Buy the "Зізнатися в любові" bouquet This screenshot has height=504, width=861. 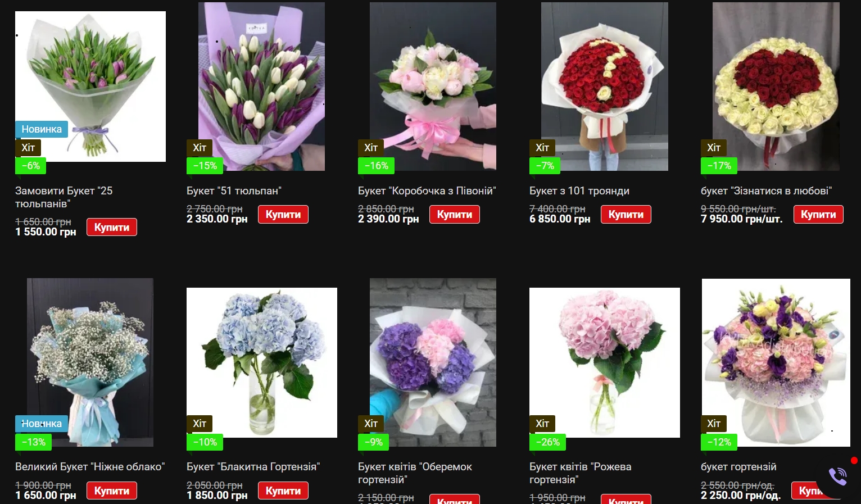click(x=818, y=214)
